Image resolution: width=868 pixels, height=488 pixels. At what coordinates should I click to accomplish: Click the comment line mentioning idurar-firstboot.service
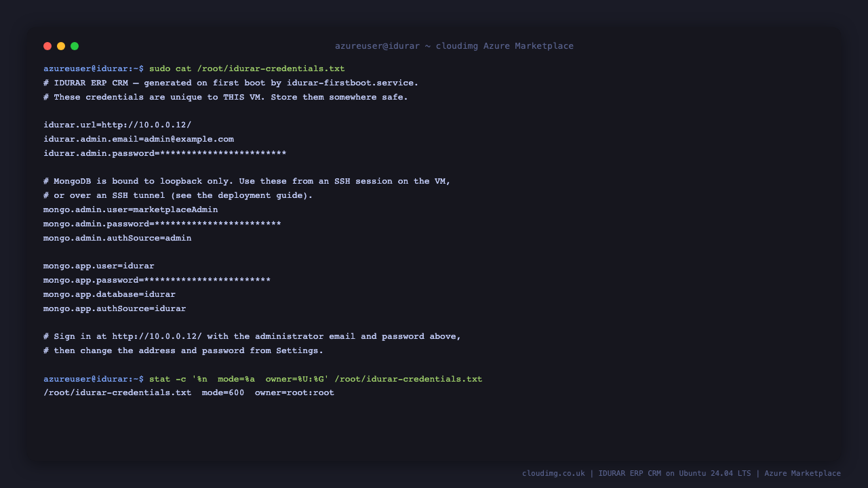click(x=231, y=83)
